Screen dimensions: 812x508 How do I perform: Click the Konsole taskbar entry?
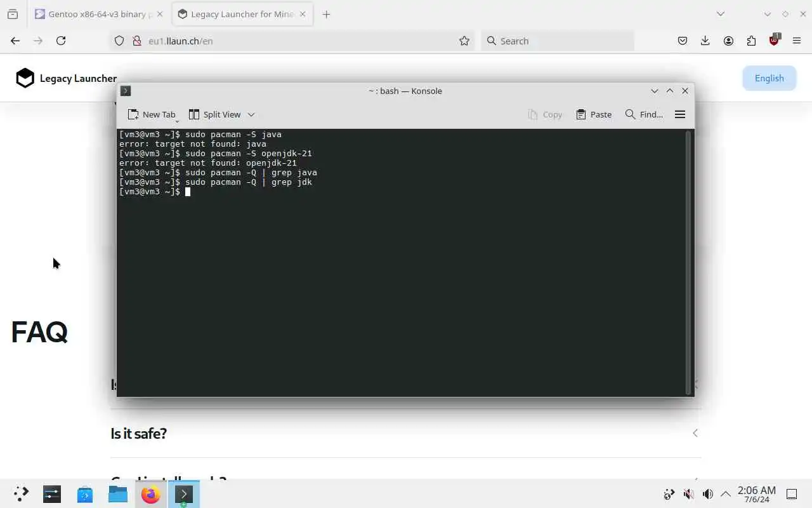184,494
